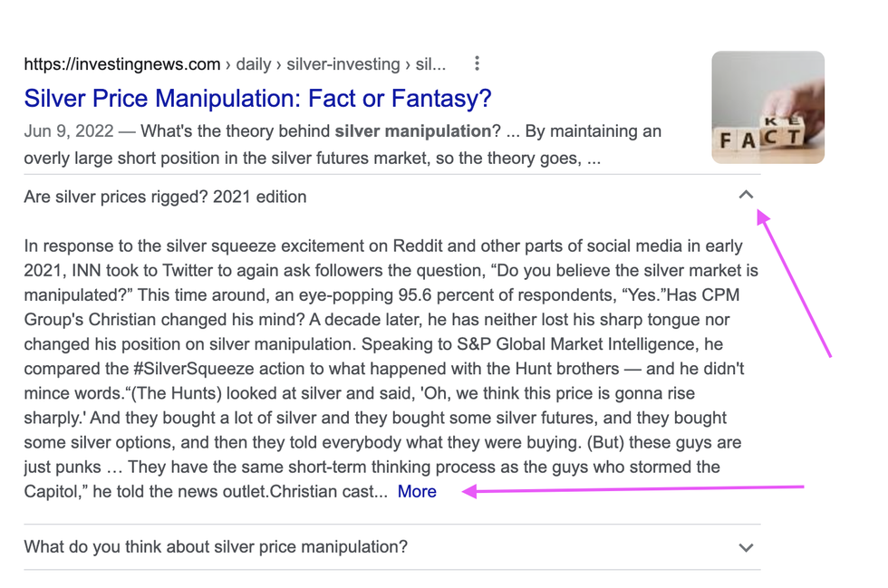Select "Are silver prices rigged? 2021 edition" heading
Screen dimensions: 888x588
pos(165,197)
